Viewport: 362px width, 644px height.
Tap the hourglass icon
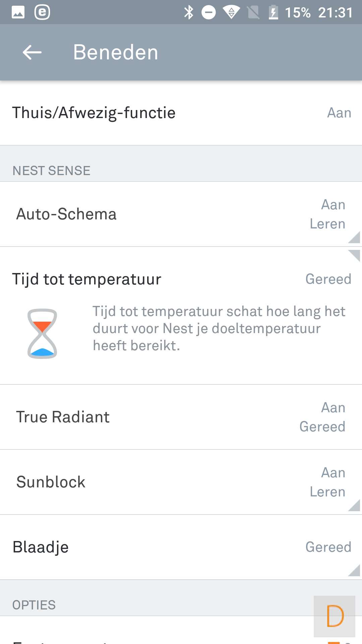[42, 333]
